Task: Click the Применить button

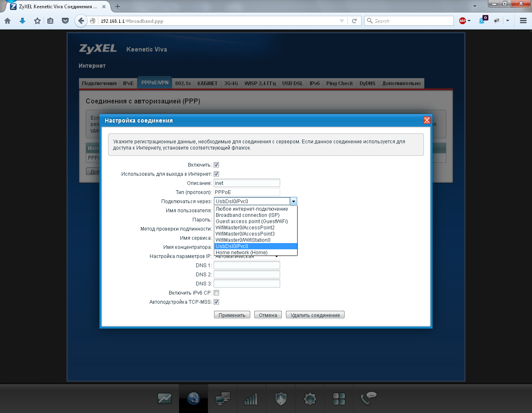Action: click(232, 315)
